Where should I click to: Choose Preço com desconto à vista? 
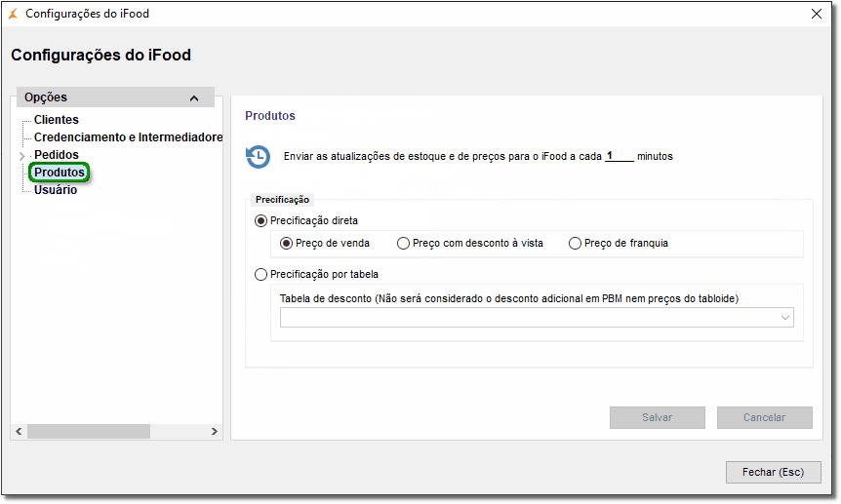[404, 244]
